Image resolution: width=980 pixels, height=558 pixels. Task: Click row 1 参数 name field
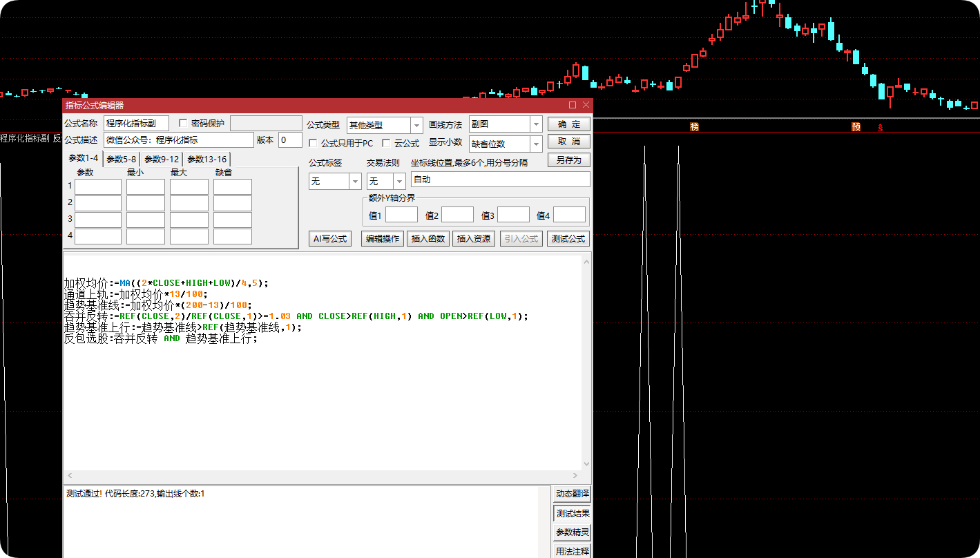pos(98,186)
